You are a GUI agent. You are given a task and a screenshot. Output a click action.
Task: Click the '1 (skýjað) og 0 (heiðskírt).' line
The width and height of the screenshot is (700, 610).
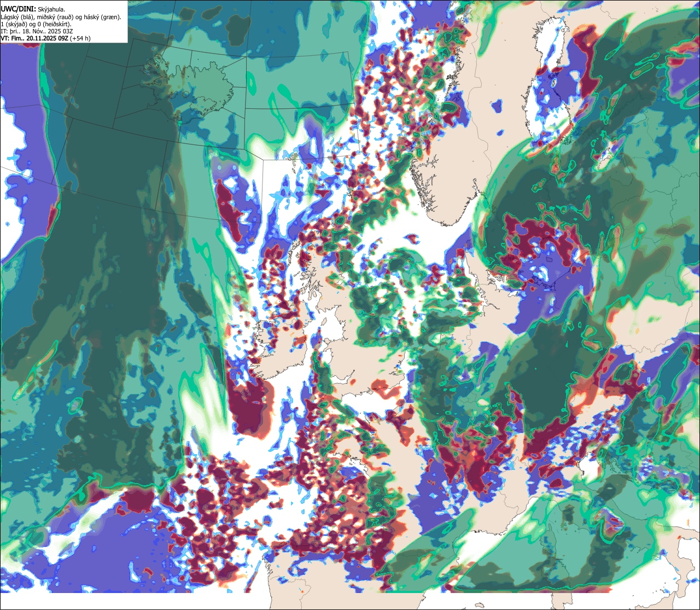pyautogui.click(x=36, y=24)
